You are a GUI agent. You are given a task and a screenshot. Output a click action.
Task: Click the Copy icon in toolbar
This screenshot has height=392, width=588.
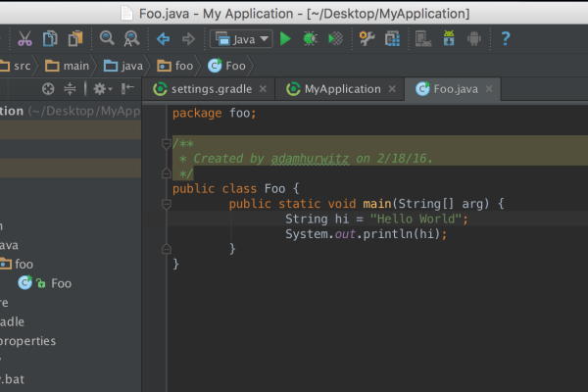[x=50, y=39]
